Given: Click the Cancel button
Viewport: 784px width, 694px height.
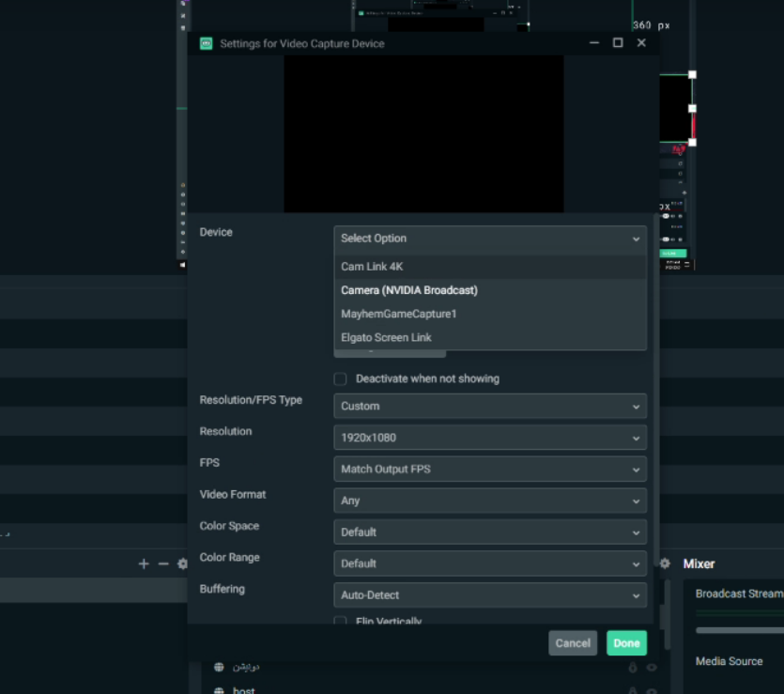Looking at the screenshot, I should [x=573, y=643].
